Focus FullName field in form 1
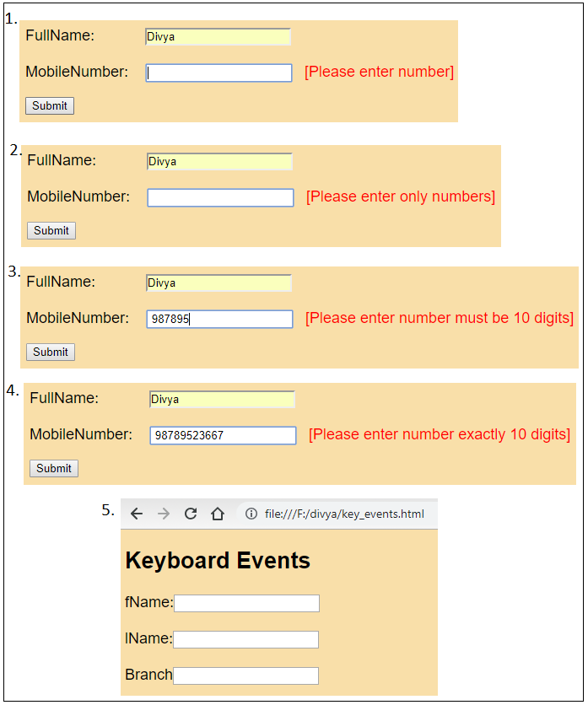 218,37
